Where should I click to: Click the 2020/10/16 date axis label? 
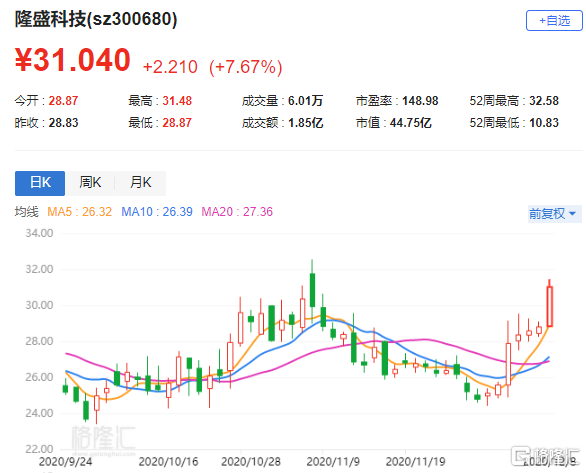pyautogui.click(x=169, y=462)
